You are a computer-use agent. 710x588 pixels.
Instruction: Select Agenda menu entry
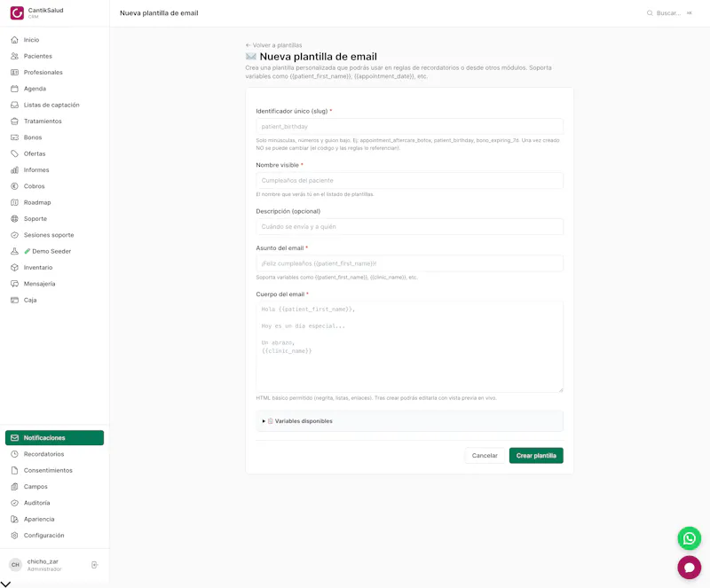coord(54,89)
